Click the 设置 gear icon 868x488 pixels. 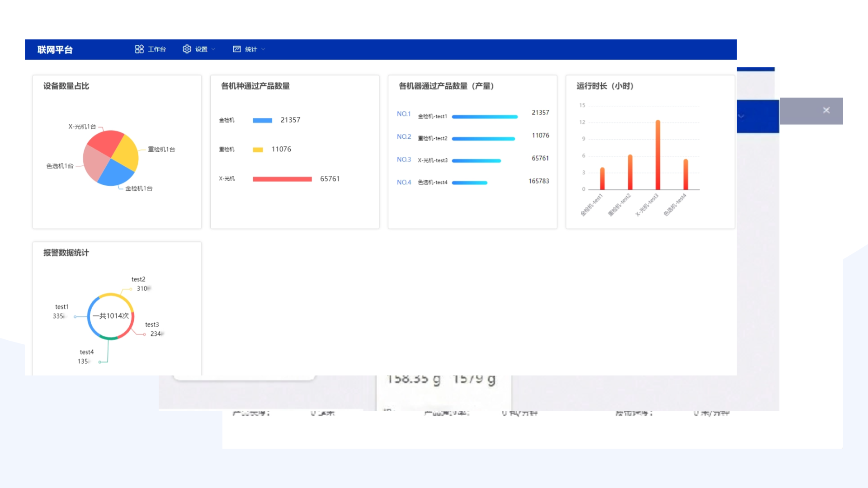[x=187, y=49]
